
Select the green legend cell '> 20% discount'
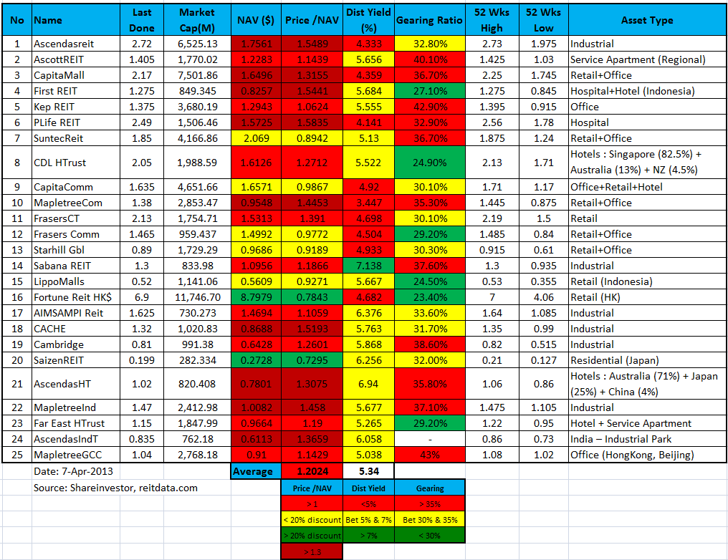pyautogui.click(x=312, y=536)
